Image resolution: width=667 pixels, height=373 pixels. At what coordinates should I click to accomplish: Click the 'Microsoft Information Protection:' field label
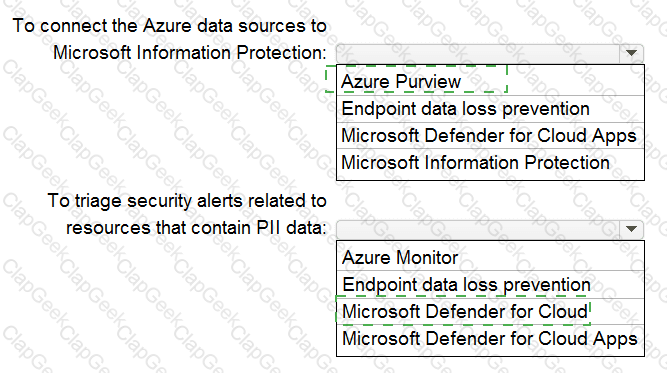tap(190, 53)
